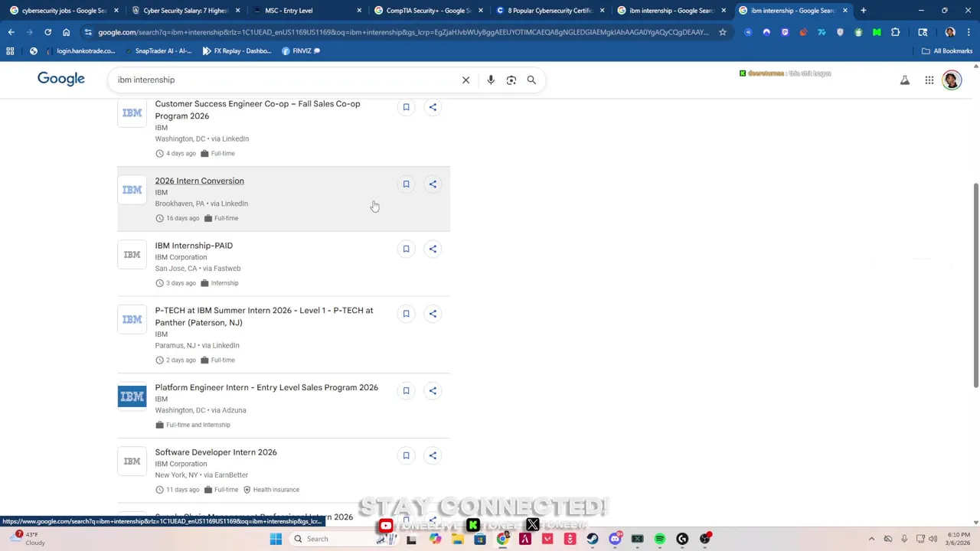This screenshot has height=551, width=980.
Task: Bookmark the P-TECH Summer Intern listing
Action: pos(406,313)
